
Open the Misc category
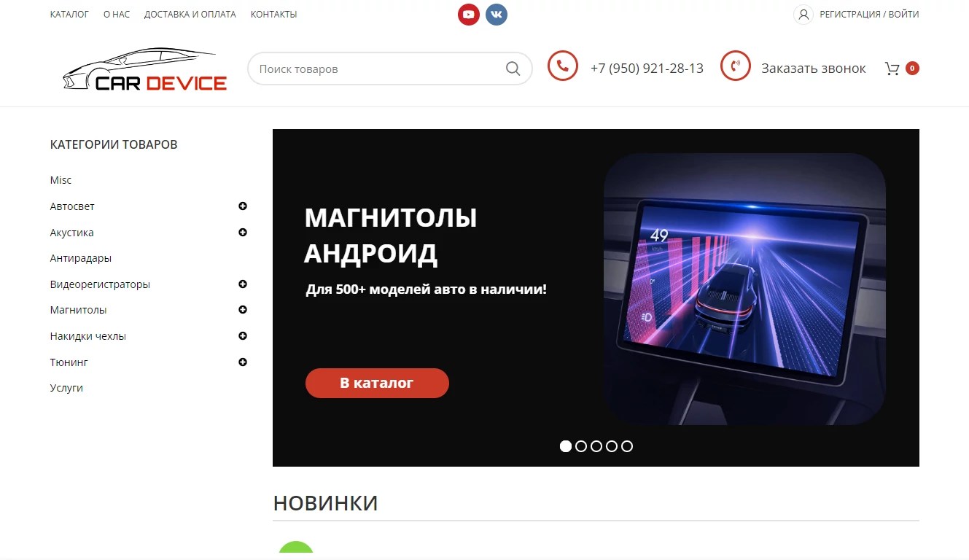point(61,180)
